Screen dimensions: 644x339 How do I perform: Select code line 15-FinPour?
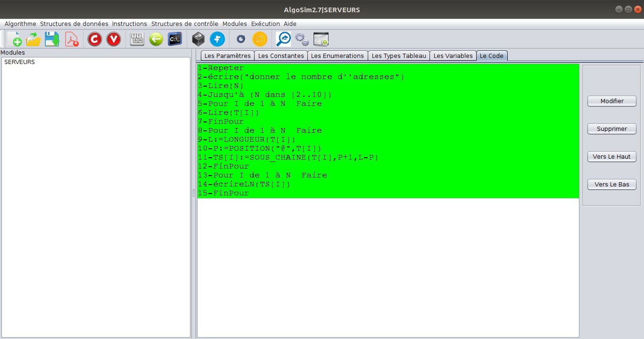(388, 193)
